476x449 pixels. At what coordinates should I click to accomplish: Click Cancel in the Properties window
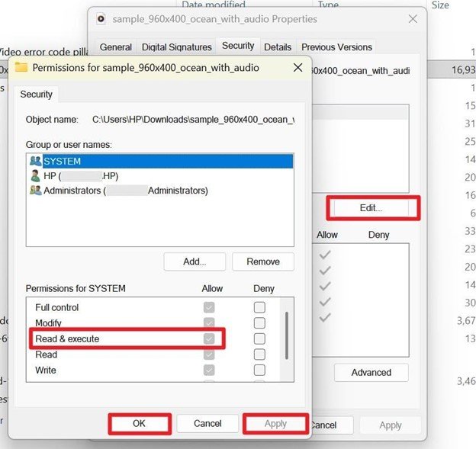tap(331, 425)
